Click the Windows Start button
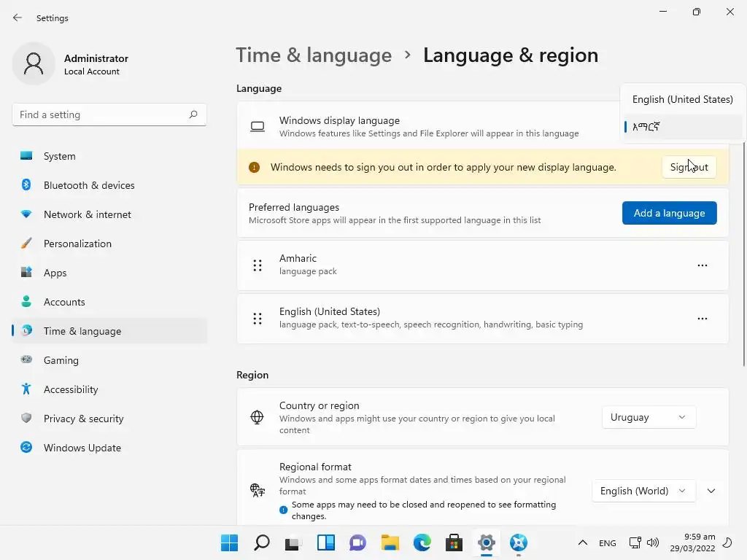Screen dimensions: 747x560 click(229, 542)
